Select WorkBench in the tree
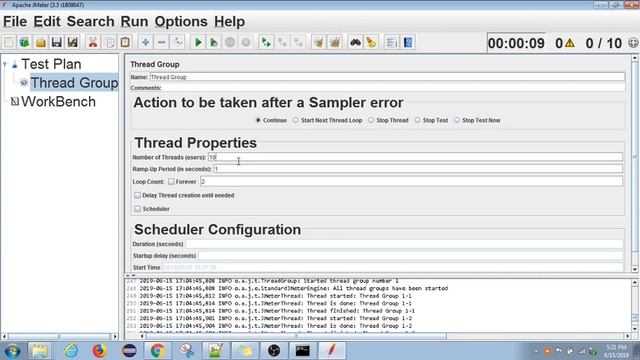 tap(58, 102)
